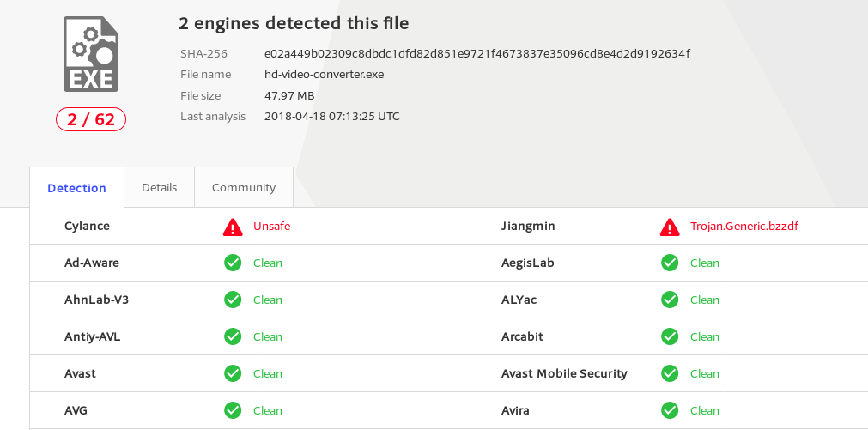
Task: Click the green checkmark icon for ALYac
Action: pos(670,300)
